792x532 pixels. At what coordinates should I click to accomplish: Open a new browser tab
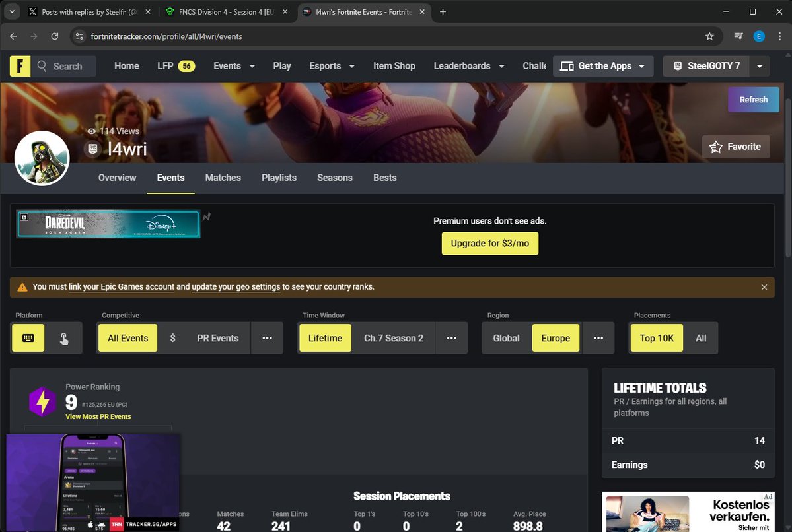click(443, 12)
